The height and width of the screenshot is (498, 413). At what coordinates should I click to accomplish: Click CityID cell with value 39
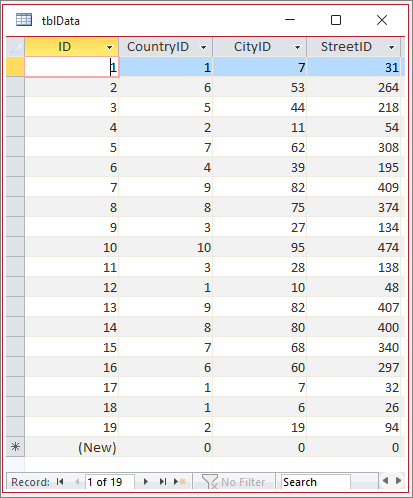coord(259,167)
